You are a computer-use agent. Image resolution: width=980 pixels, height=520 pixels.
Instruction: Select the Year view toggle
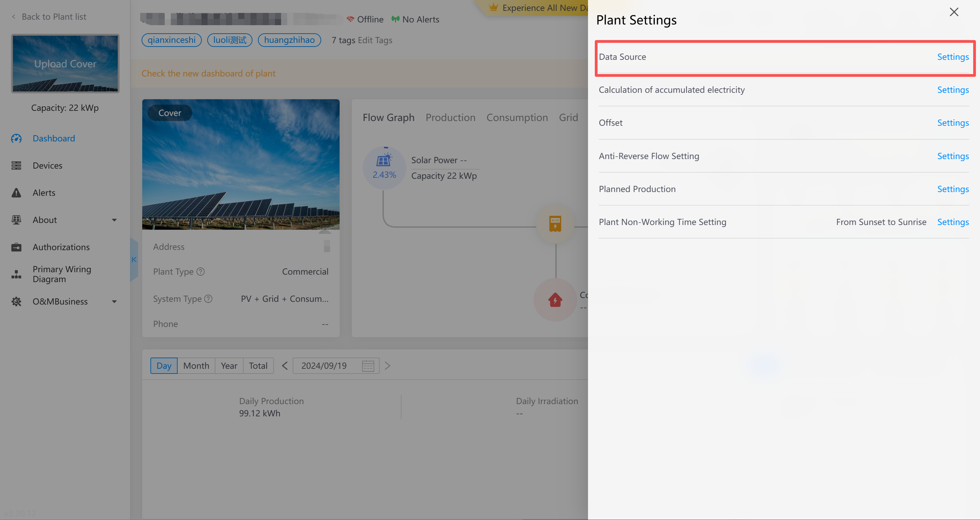(x=229, y=366)
